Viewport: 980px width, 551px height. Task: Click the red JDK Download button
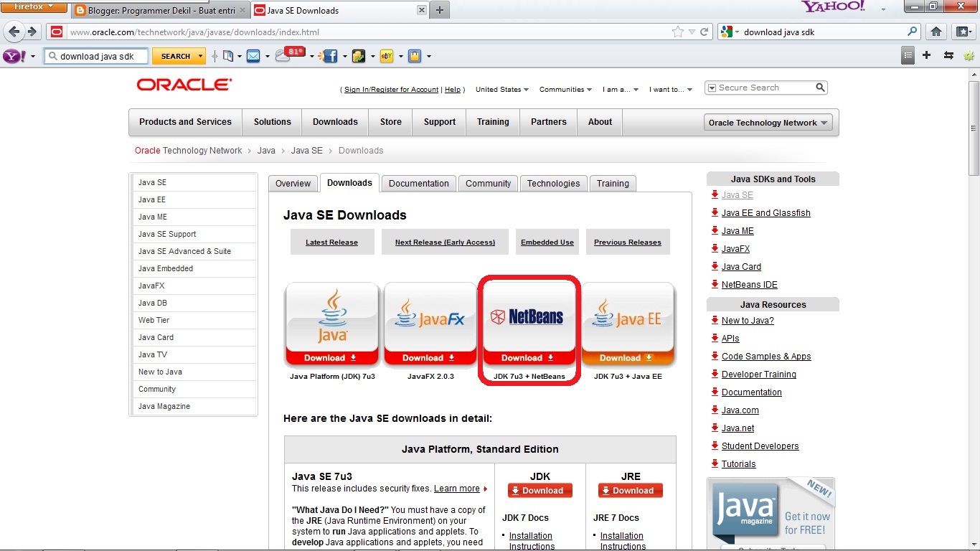[540, 491]
